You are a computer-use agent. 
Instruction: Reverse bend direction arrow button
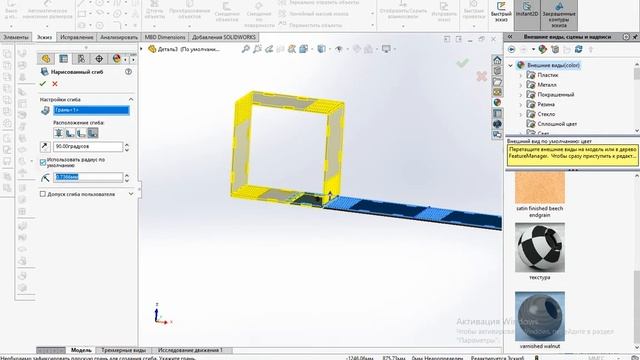click(x=45, y=147)
